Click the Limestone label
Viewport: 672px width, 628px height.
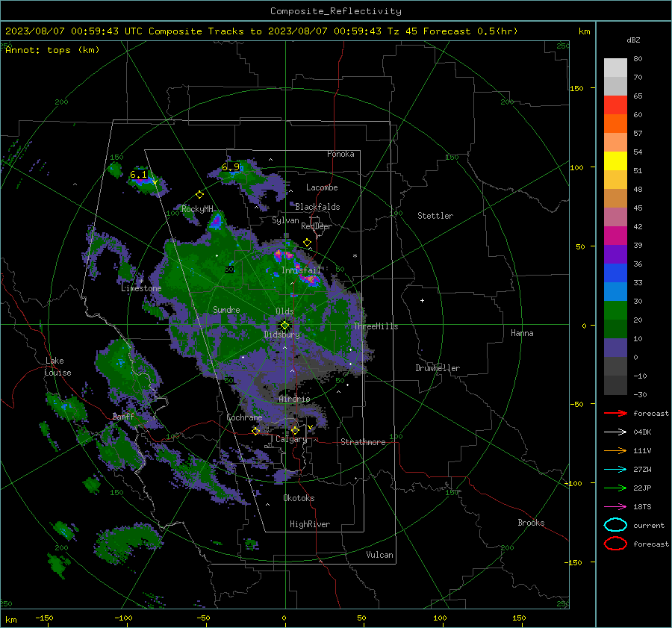pyautogui.click(x=141, y=288)
